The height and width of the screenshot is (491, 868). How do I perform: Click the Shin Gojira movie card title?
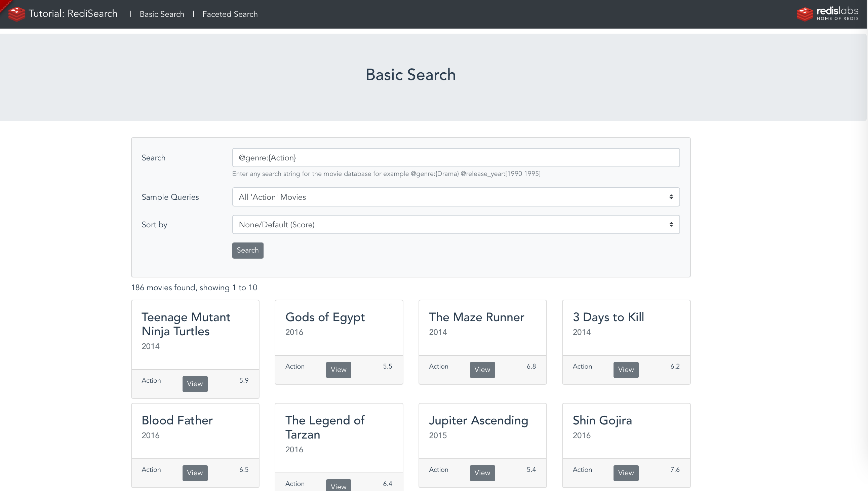point(602,420)
